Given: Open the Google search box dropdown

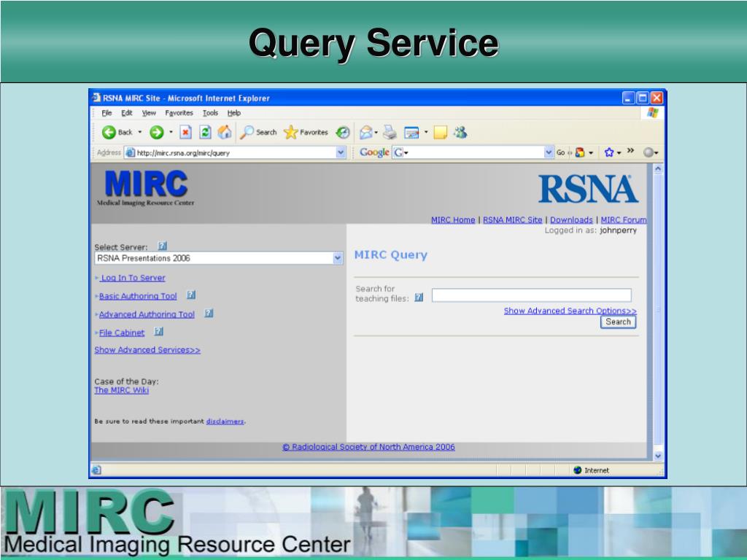Looking at the screenshot, I should [549, 152].
